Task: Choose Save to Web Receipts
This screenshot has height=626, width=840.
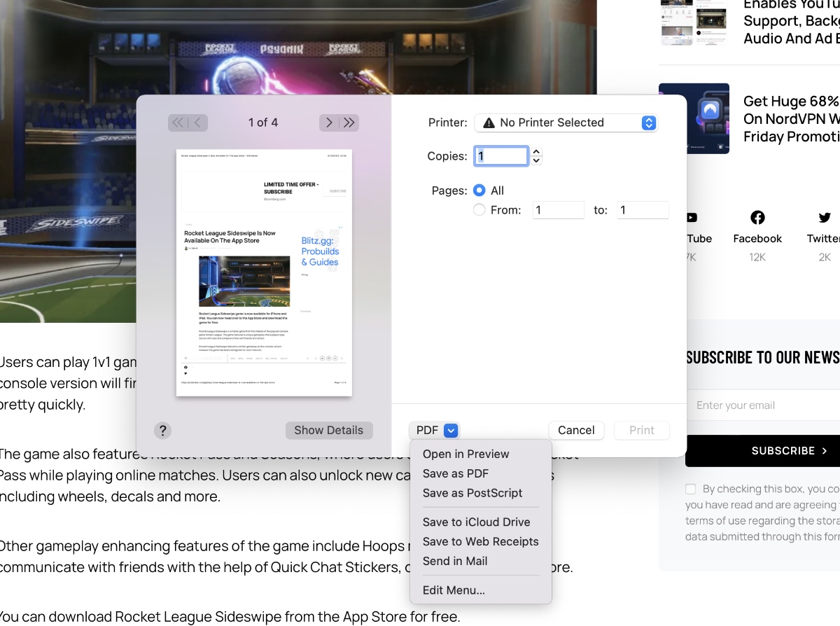Action: [x=481, y=541]
